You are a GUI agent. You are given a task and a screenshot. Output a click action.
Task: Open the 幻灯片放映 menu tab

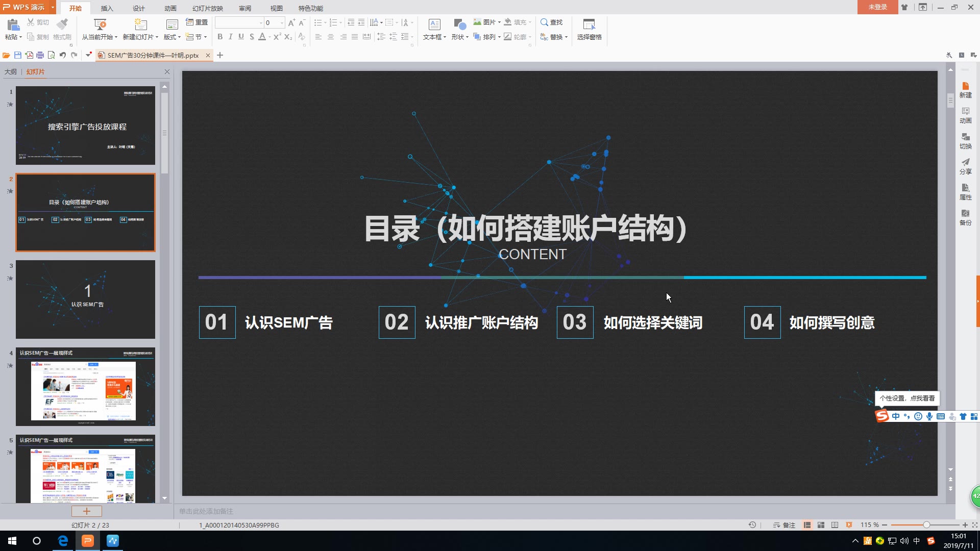coord(207,8)
